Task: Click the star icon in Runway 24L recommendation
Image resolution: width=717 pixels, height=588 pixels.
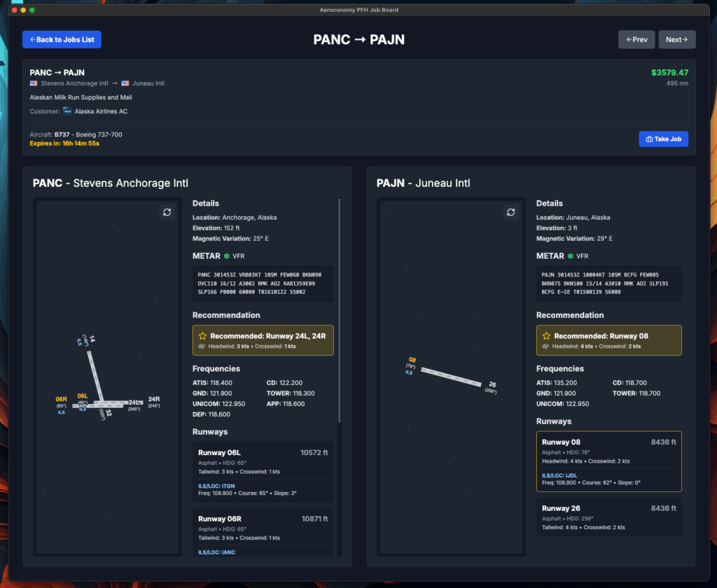Action: pyautogui.click(x=202, y=336)
